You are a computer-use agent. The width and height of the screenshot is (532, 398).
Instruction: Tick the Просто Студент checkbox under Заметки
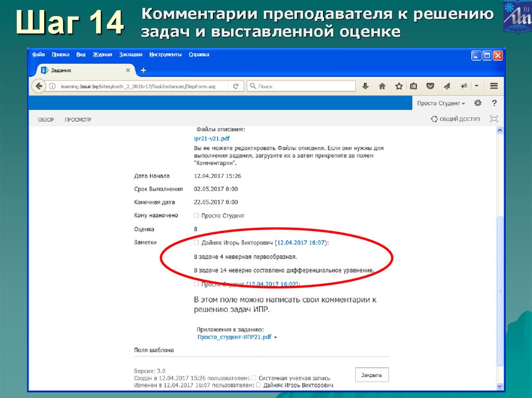[x=196, y=284]
